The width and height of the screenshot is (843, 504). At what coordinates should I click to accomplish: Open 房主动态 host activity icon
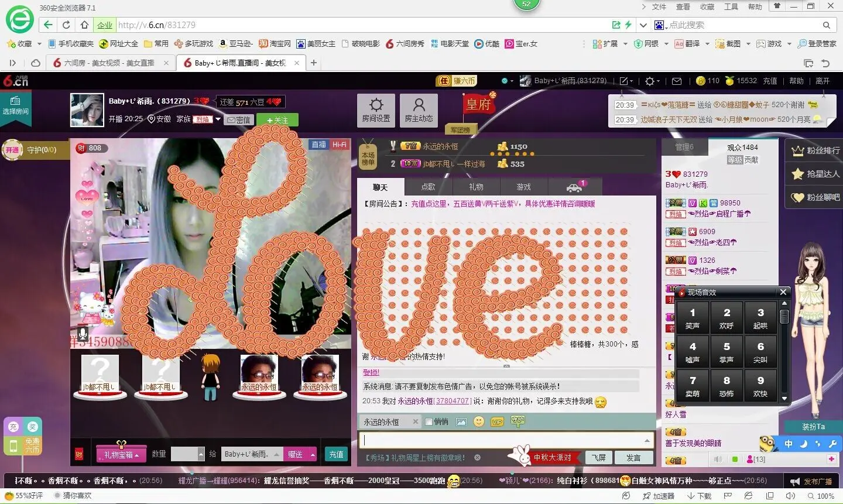(419, 110)
